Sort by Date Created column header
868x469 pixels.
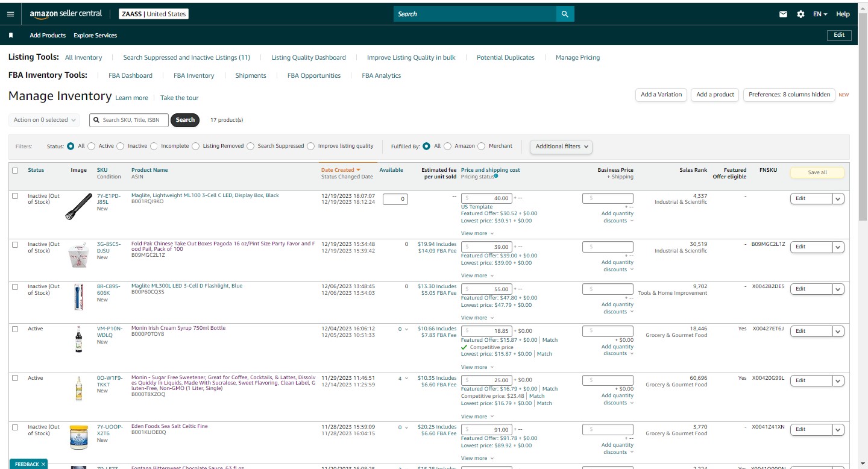coord(341,170)
